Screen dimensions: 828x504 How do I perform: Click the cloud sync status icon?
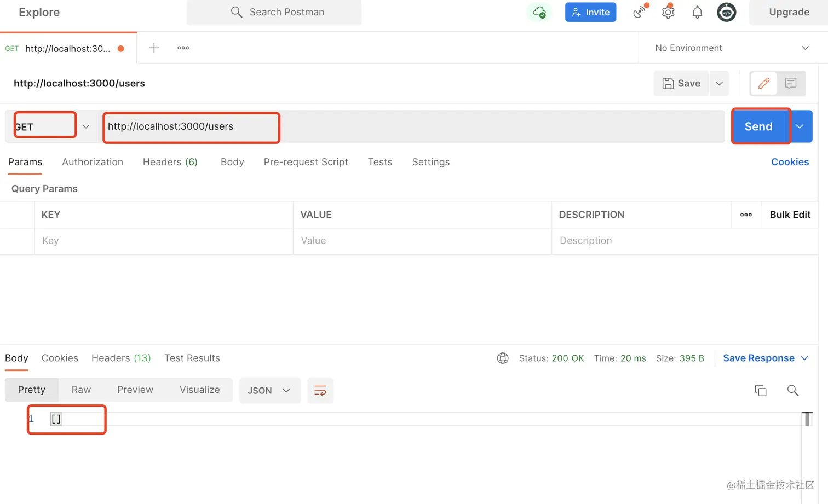tap(539, 12)
